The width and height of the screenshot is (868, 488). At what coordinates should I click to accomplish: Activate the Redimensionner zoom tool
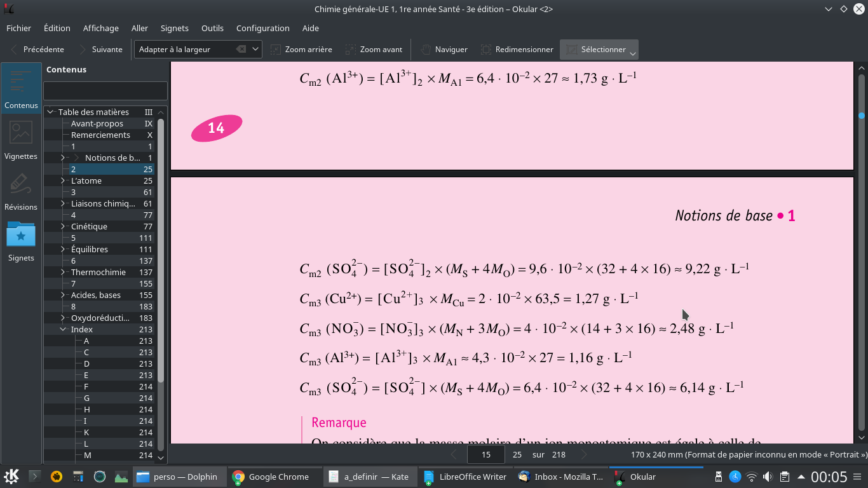[517, 49]
